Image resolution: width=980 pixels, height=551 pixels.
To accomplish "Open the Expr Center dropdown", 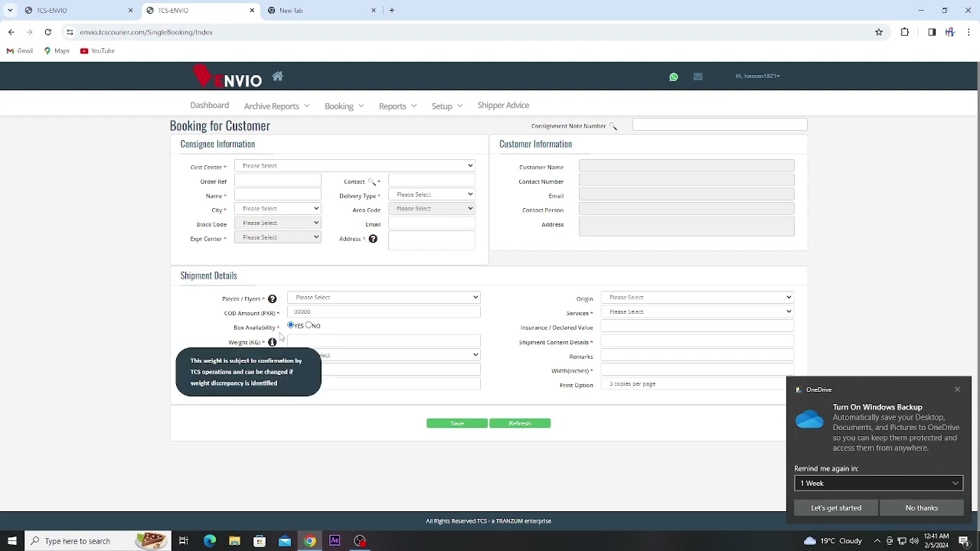I will pos(277,237).
